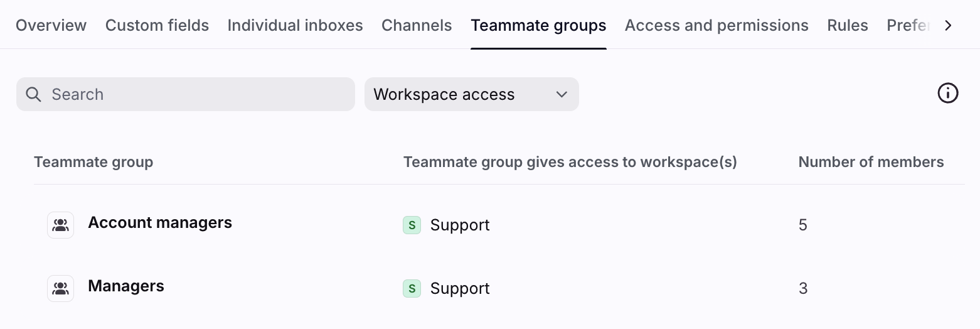Click the green S badge in Managers row
The height and width of the screenshot is (329, 980).
coord(412,288)
